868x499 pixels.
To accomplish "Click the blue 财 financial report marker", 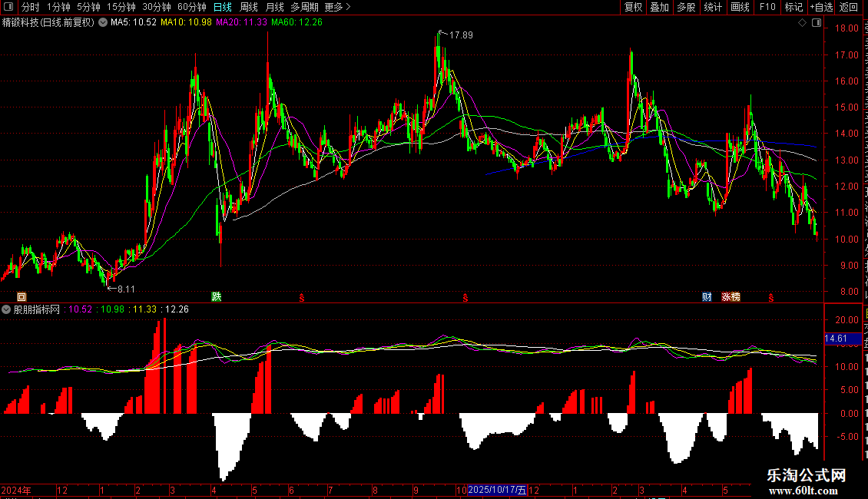I will 707,297.
